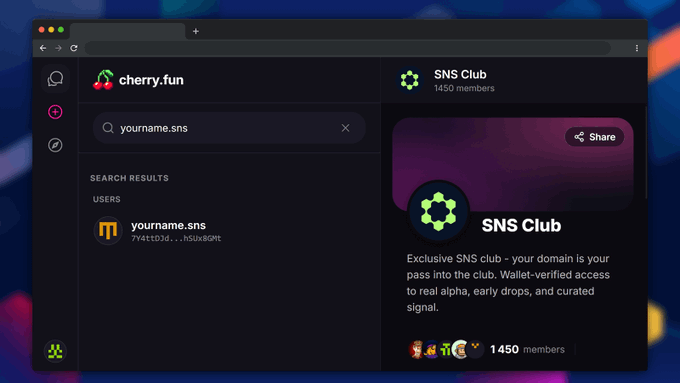Click the Exclusive SNS club description text
Viewport: 680px width, 383px height.
(x=508, y=283)
